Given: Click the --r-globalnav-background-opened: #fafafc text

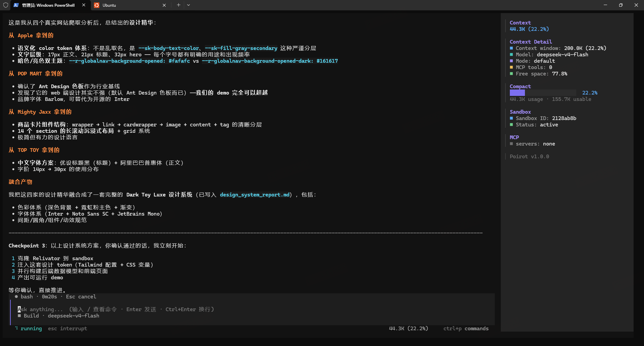Looking at the screenshot, I should [x=129, y=61].
